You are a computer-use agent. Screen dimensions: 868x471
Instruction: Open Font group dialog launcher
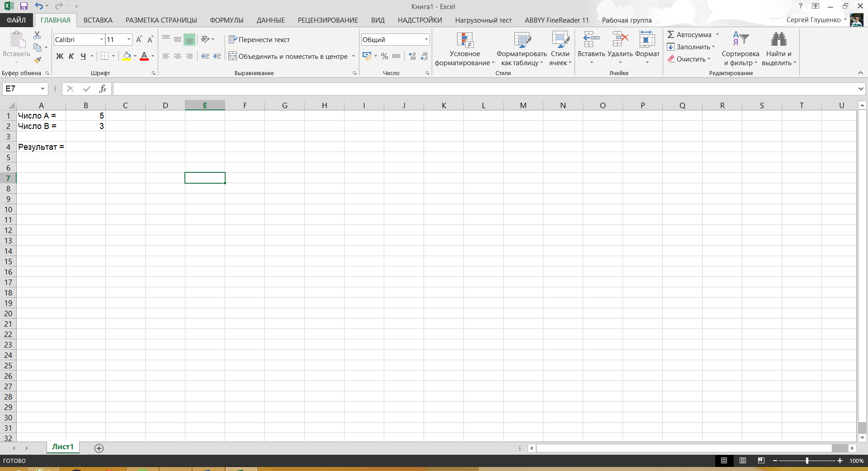point(154,73)
